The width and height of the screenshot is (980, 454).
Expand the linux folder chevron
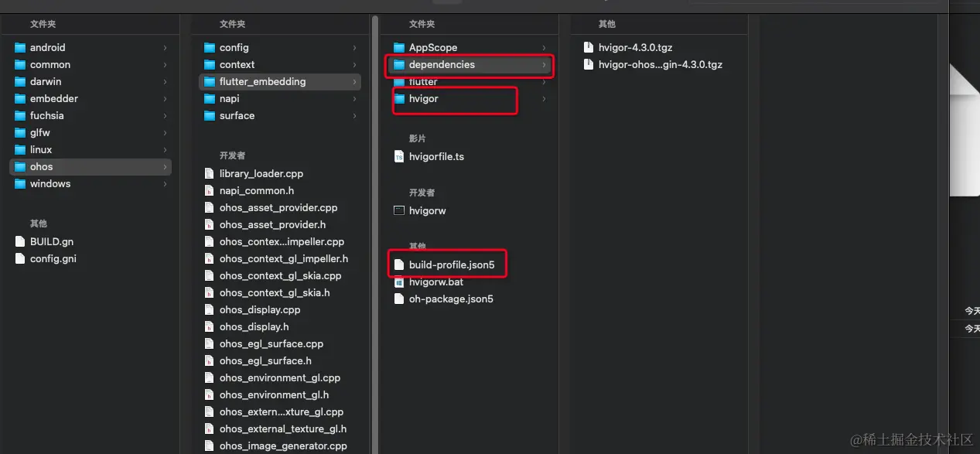click(165, 149)
